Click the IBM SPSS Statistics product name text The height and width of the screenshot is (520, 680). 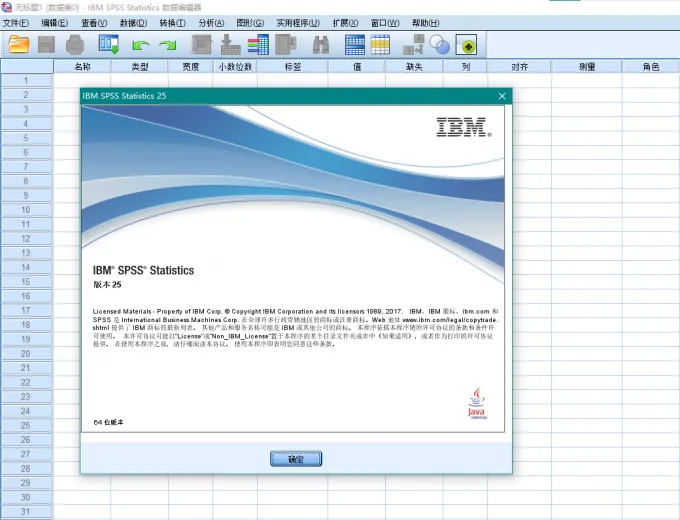(x=143, y=270)
